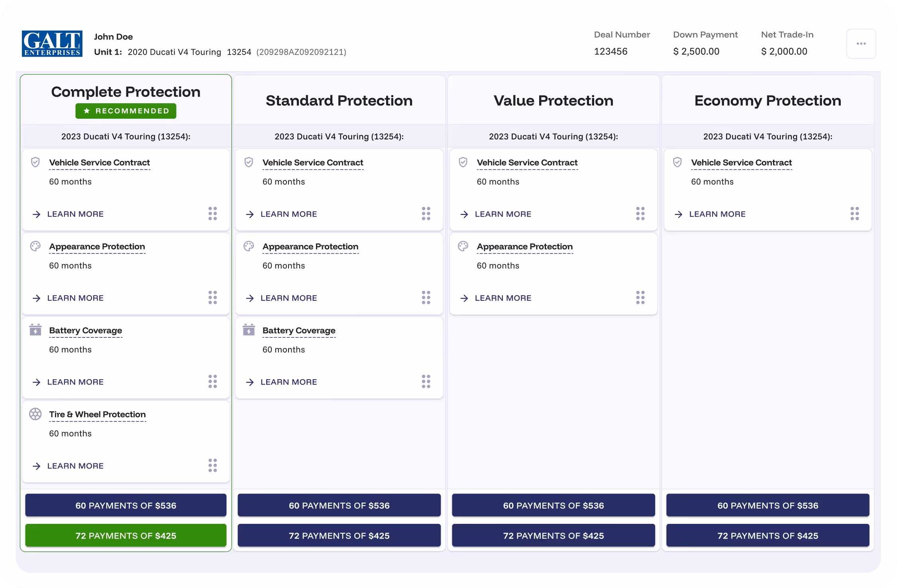Image resolution: width=897 pixels, height=588 pixels.
Task: Click the green Recommended badge
Action: pos(126,111)
